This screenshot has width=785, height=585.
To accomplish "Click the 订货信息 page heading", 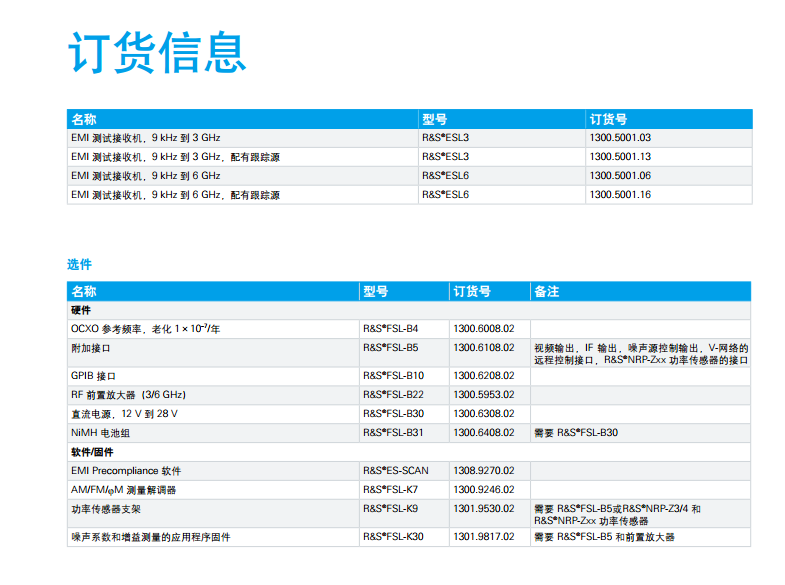I will click(157, 53).
